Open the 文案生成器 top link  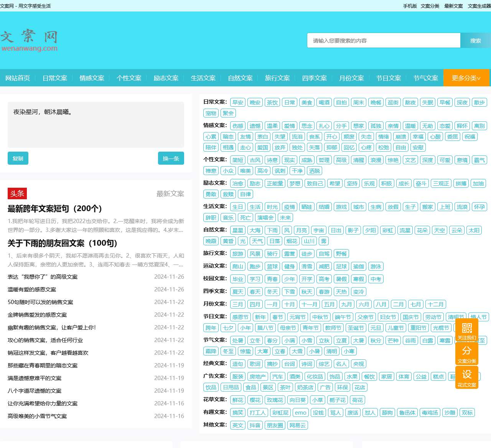[x=479, y=6]
